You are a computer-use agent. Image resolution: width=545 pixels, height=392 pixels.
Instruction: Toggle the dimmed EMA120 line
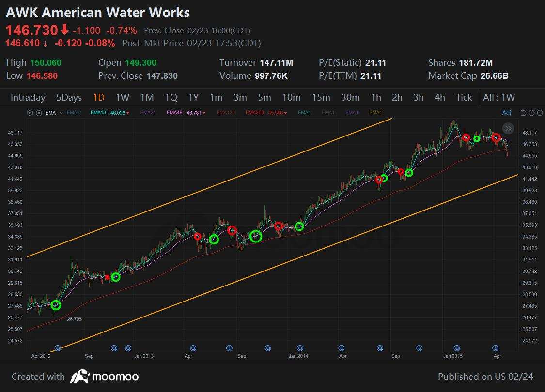tap(226, 112)
